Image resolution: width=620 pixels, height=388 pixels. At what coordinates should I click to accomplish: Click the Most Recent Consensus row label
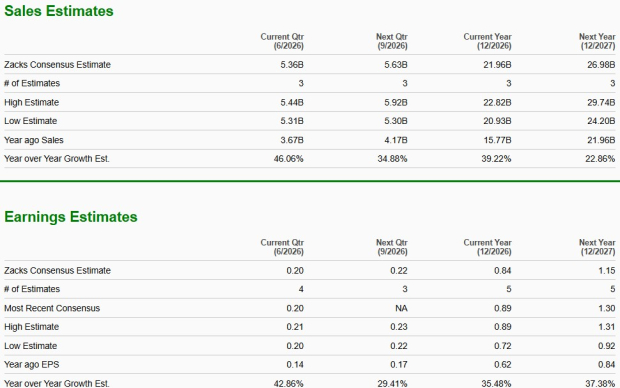click(x=52, y=308)
